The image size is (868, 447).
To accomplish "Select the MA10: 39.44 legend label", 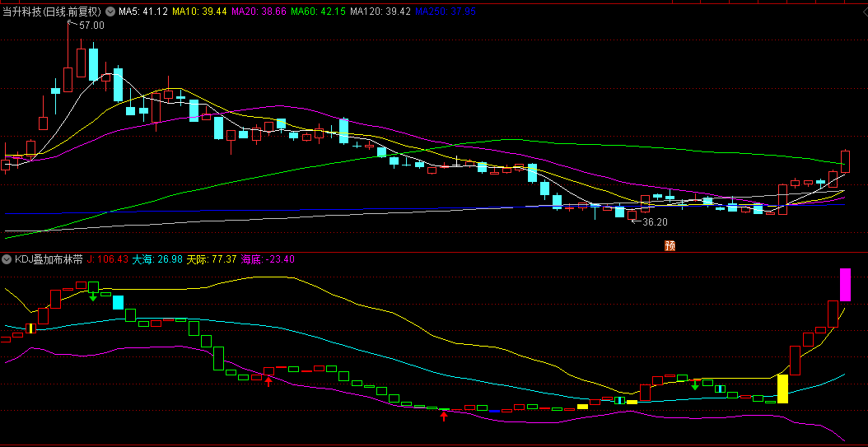I will point(199,11).
